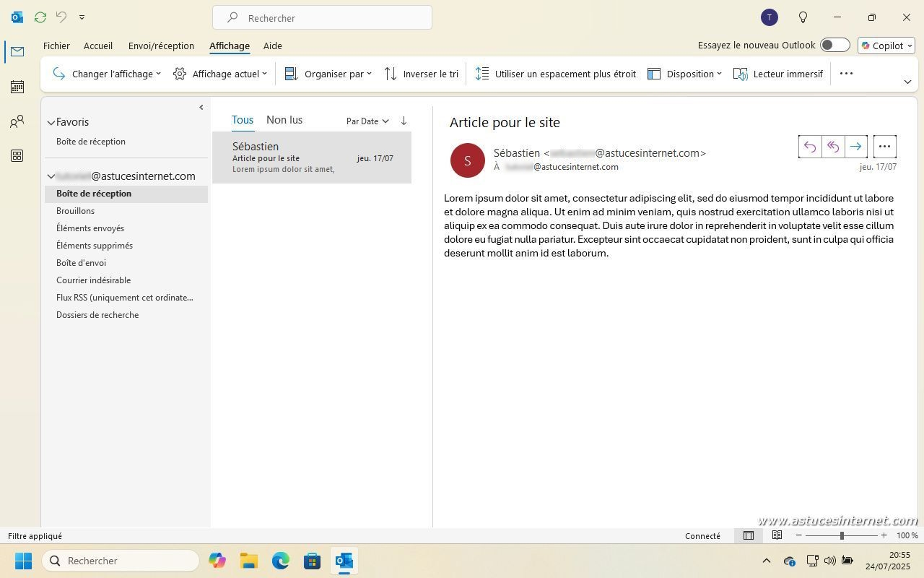This screenshot has width=924, height=578.
Task: Open Boîte d'envoi folder
Action: 126,263
